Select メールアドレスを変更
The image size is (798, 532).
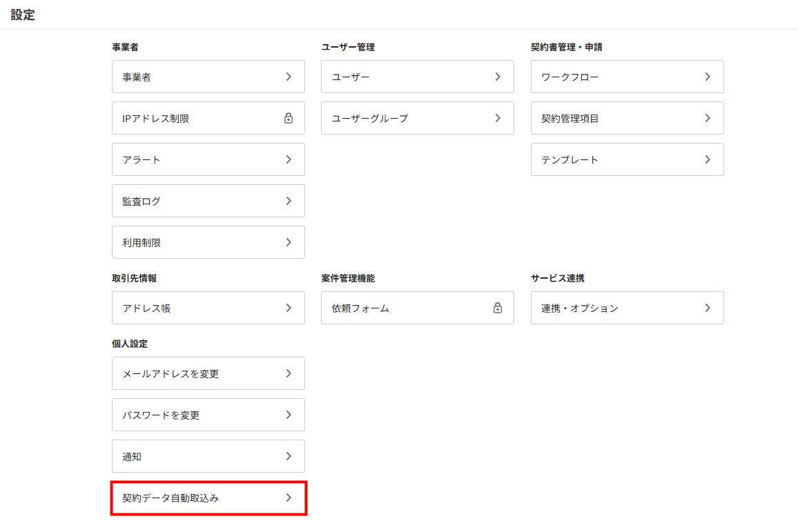point(208,373)
